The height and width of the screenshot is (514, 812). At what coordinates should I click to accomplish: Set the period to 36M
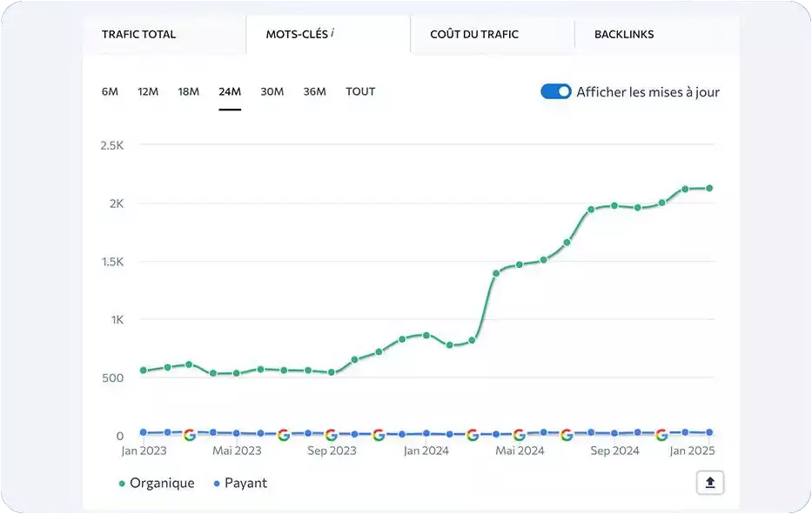tap(314, 91)
